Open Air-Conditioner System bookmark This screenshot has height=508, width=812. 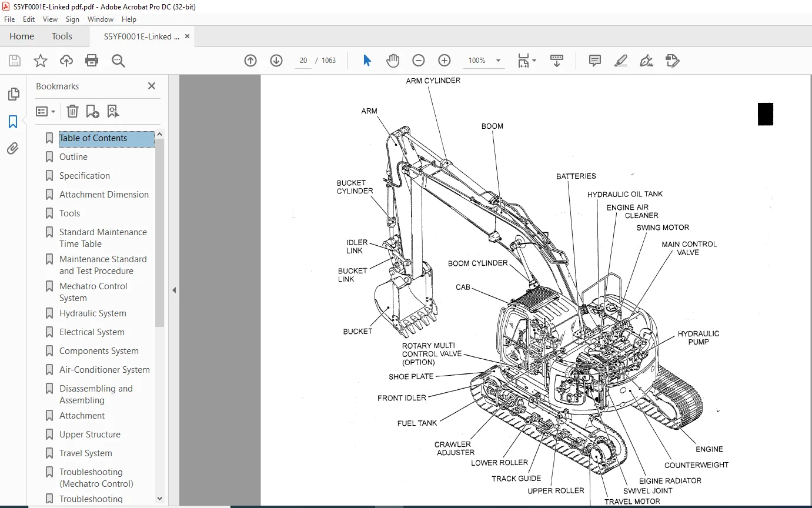coord(105,370)
